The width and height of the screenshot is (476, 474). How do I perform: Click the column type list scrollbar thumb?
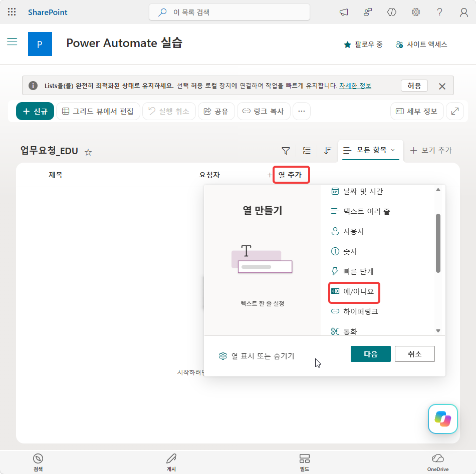pyautogui.click(x=438, y=243)
